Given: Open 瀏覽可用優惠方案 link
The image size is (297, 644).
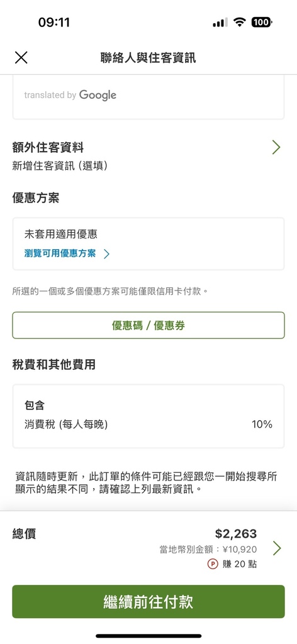Looking at the screenshot, I should point(60,253).
